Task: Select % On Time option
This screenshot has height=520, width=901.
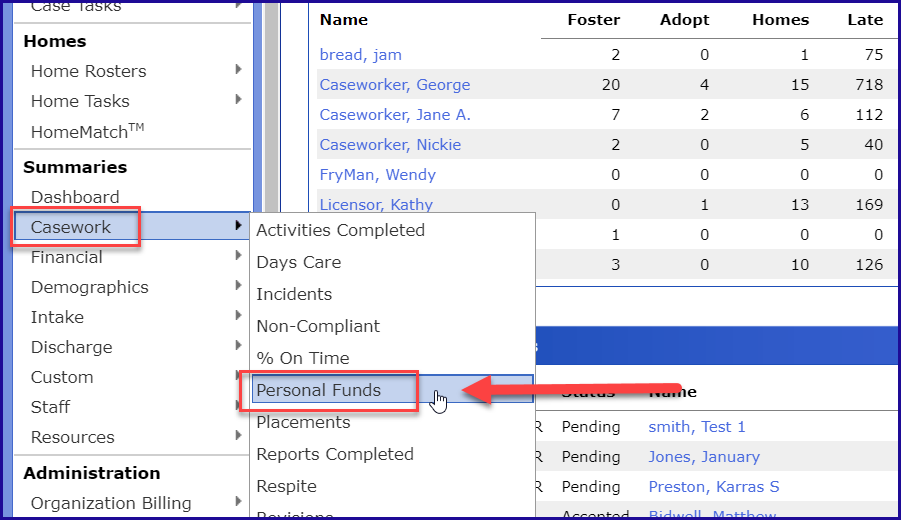Action: tap(303, 359)
